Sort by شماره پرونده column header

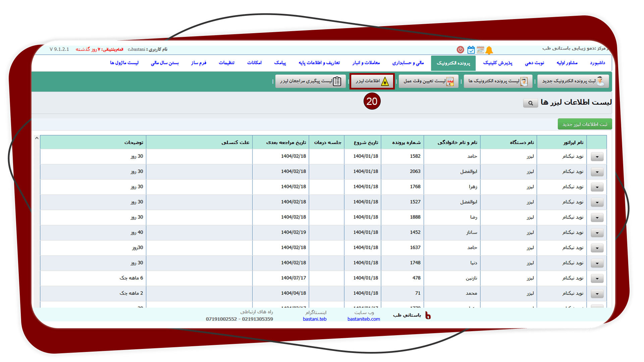pos(402,142)
